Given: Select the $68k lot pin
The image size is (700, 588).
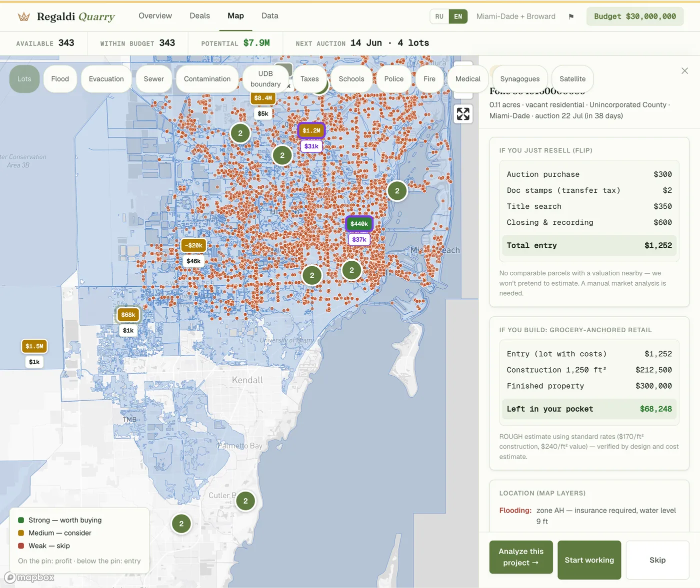Looking at the screenshot, I should point(128,315).
